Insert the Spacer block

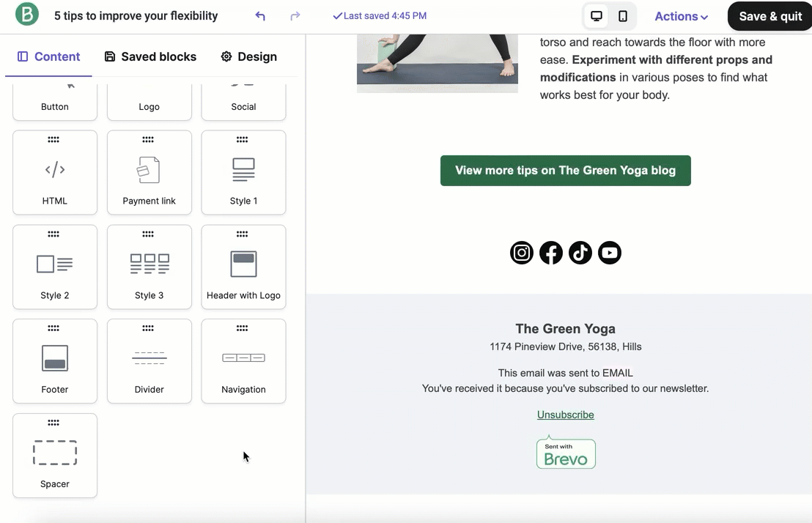pos(54,456)
